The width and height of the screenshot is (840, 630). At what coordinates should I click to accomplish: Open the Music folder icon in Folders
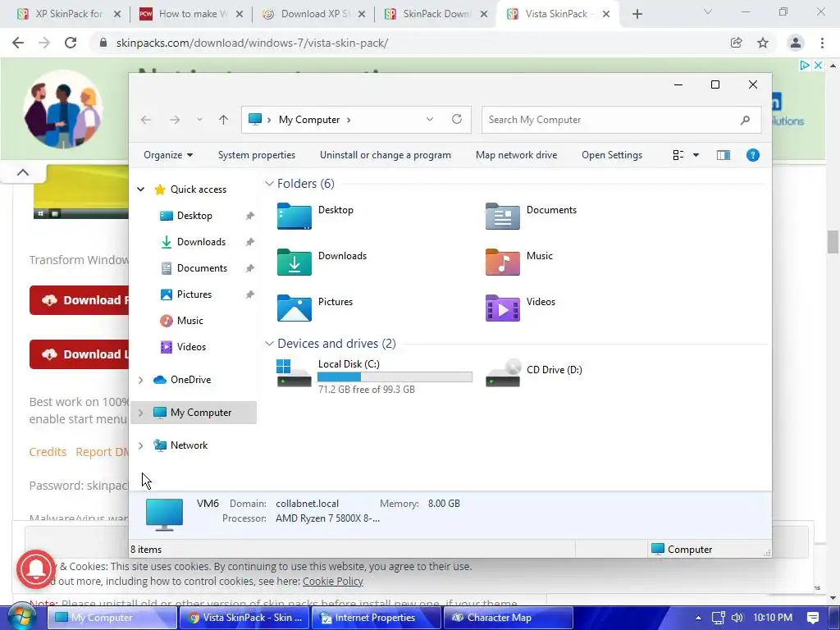502,262
